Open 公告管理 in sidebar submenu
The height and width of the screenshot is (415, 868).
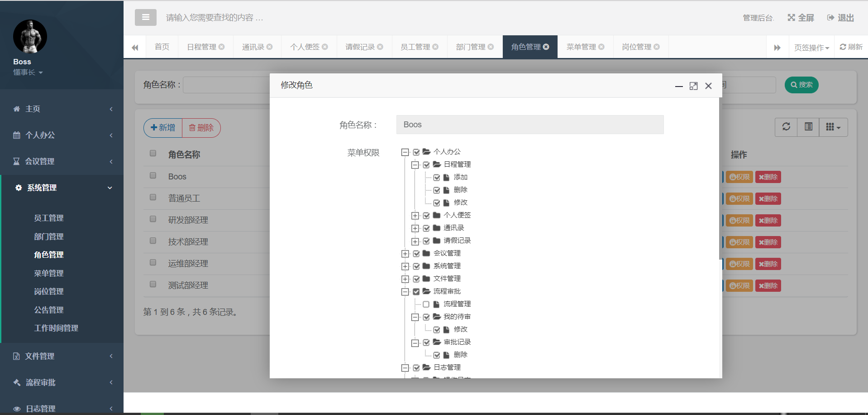pyautogui.click(x=49, y=310)
